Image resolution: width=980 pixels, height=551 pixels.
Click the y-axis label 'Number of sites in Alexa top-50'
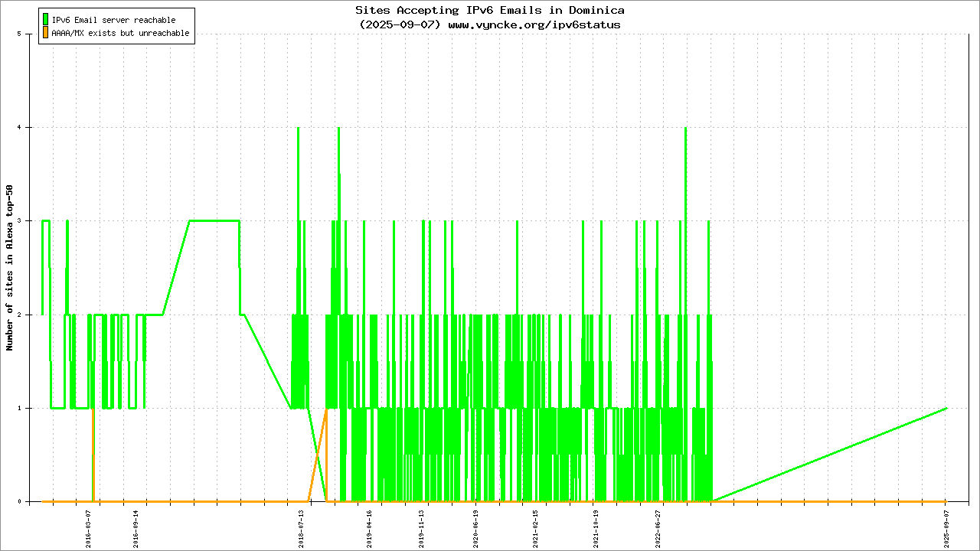[x=10, y=268]
